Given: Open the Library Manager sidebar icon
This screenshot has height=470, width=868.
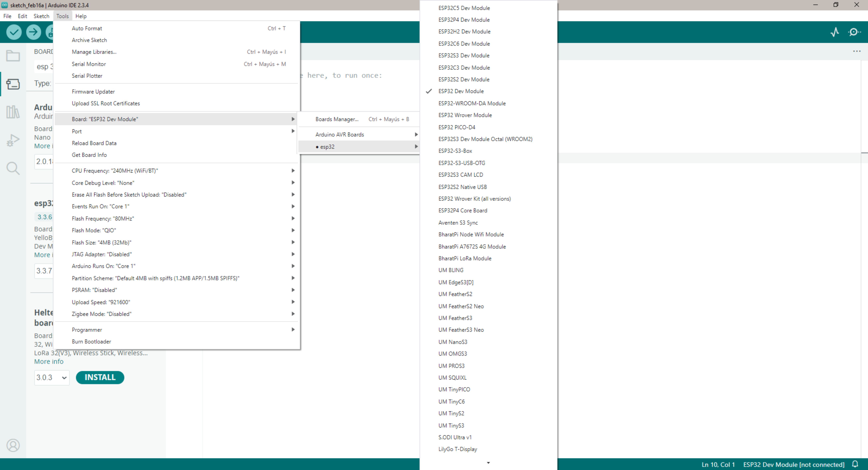Looking at the screenshot, I should 13,112.
